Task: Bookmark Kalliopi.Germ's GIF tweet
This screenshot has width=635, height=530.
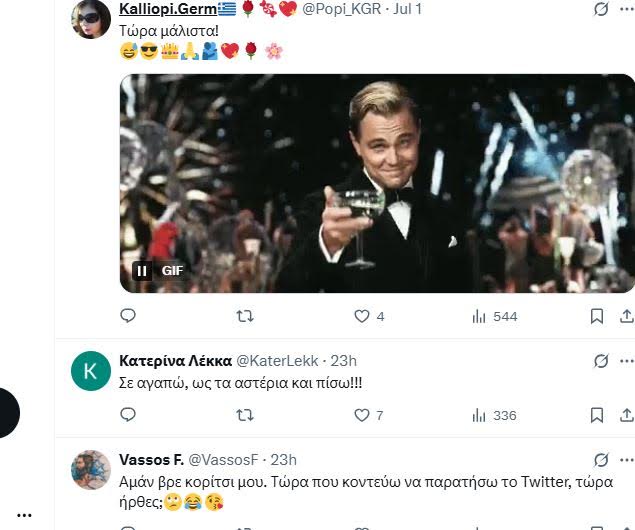Action: (597, 316)
